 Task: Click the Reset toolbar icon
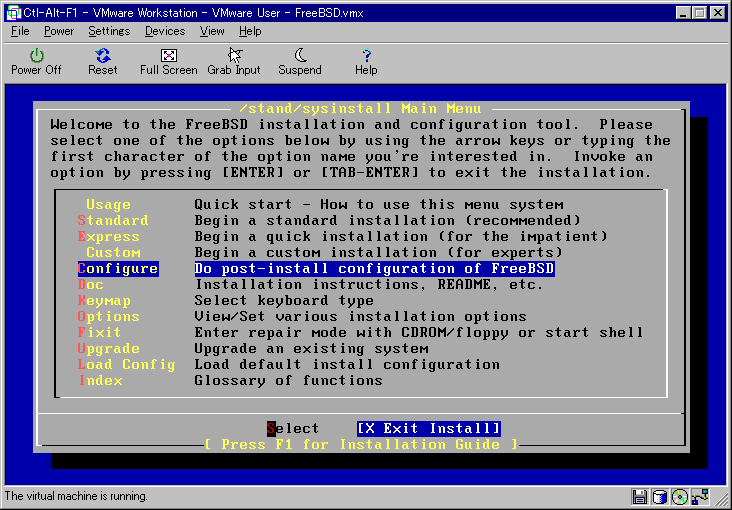tap(103, 62)
